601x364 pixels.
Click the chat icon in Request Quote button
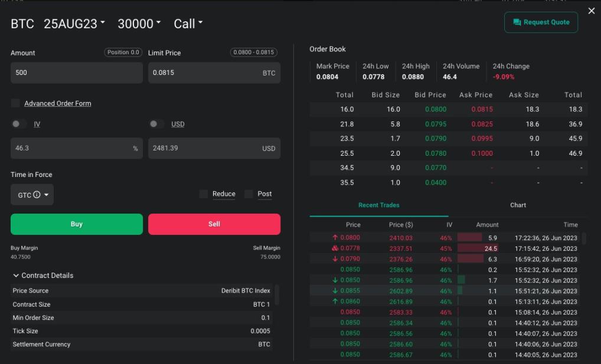tap(516, 22)
